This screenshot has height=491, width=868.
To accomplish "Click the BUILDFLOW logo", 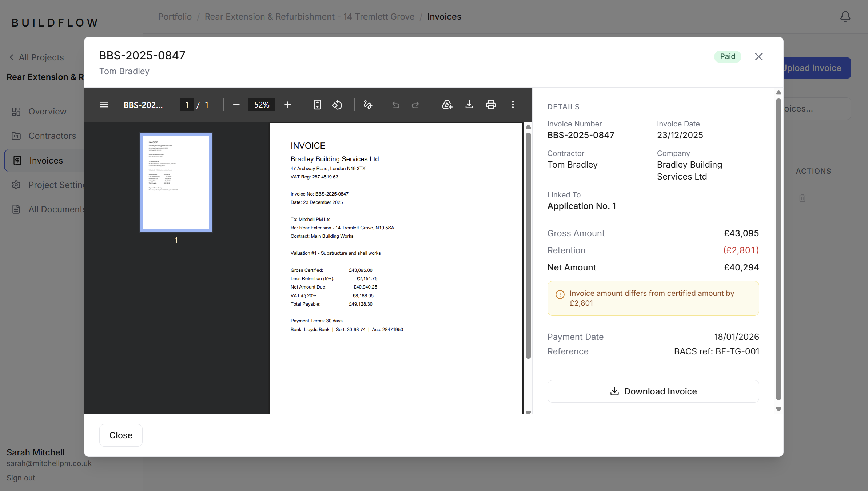I will tap(55, 23).
